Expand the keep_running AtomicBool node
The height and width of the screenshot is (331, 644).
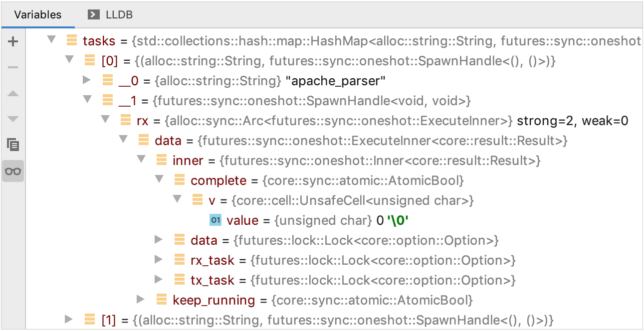click(x=141, y=299)
